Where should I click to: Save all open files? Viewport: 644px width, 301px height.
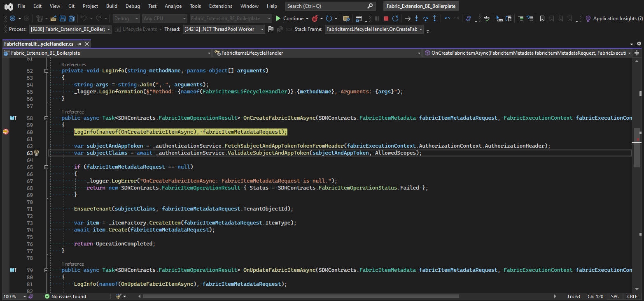(71, 18)
